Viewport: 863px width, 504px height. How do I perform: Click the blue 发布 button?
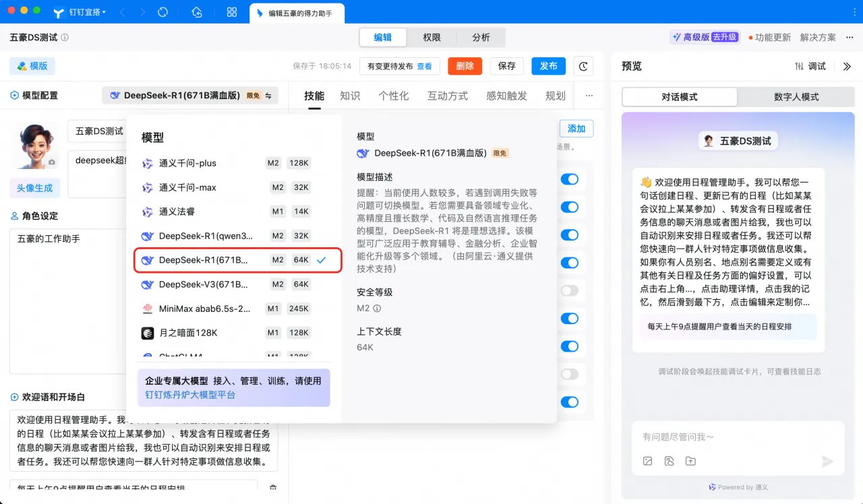coord(549,66)
